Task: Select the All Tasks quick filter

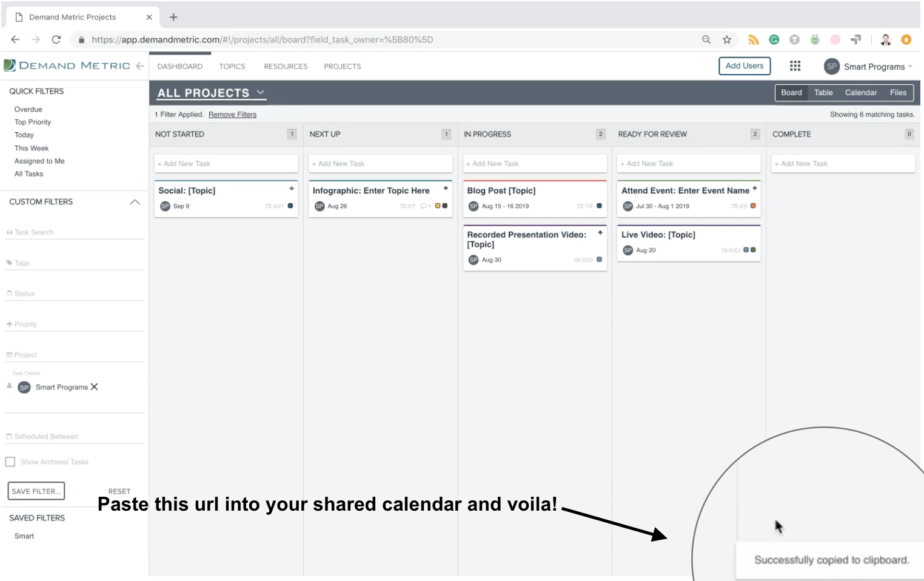Action: click(x=28, y=173)
